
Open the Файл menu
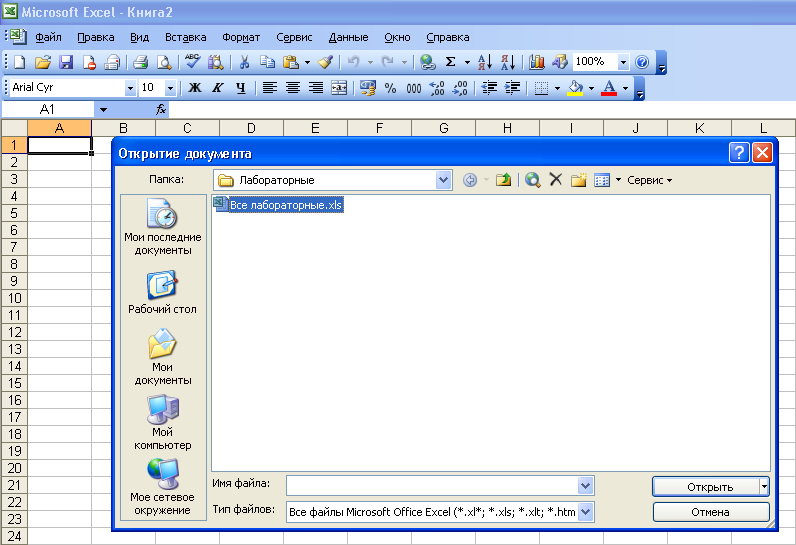(49, 37)
